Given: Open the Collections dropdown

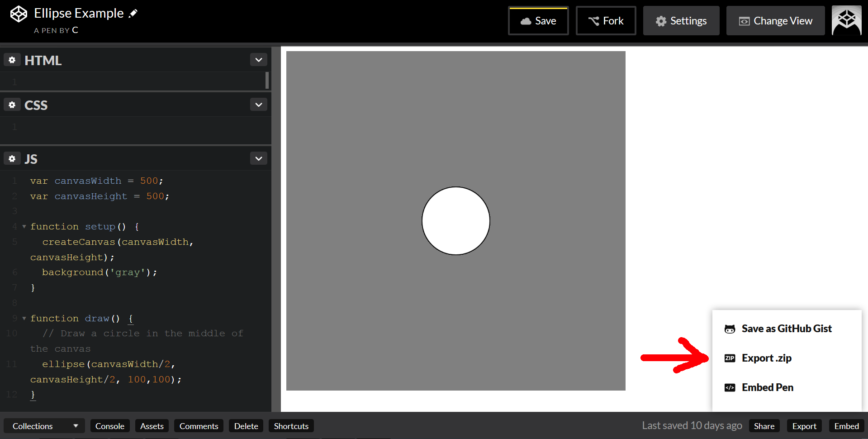Looking at the screenshot, I should [x=45, y=426].
